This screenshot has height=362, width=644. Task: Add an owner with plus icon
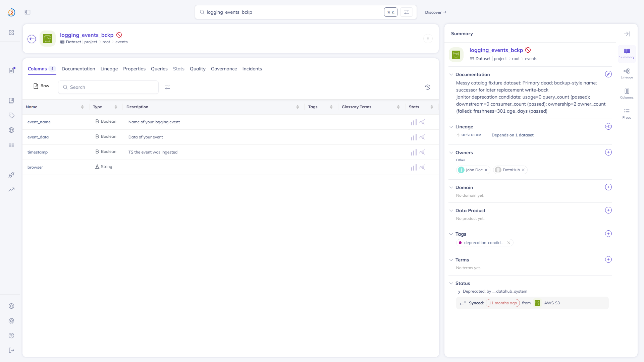[608, 152]
